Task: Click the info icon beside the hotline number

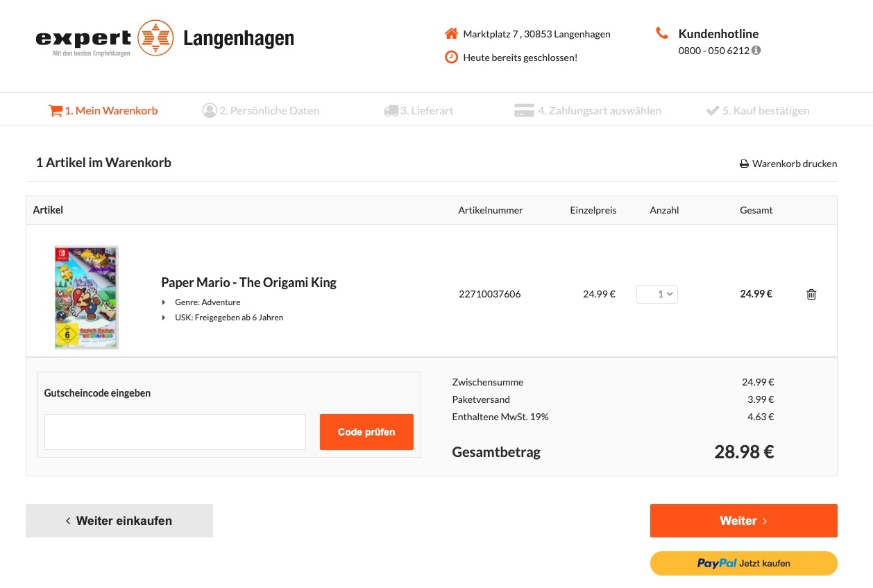Action: tap(756, 50)
